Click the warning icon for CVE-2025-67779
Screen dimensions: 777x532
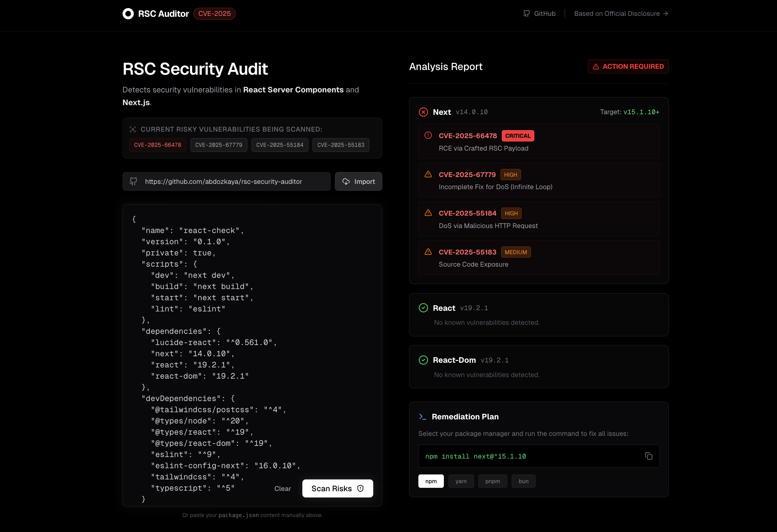pos(428,174)
